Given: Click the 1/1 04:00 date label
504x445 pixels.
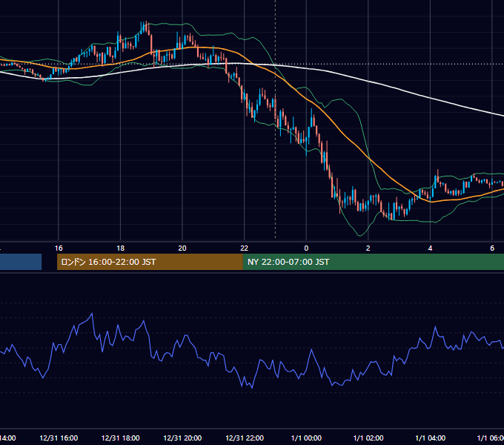Looking at the screenshot, I should pyautogui.click(x=430, y=438).
